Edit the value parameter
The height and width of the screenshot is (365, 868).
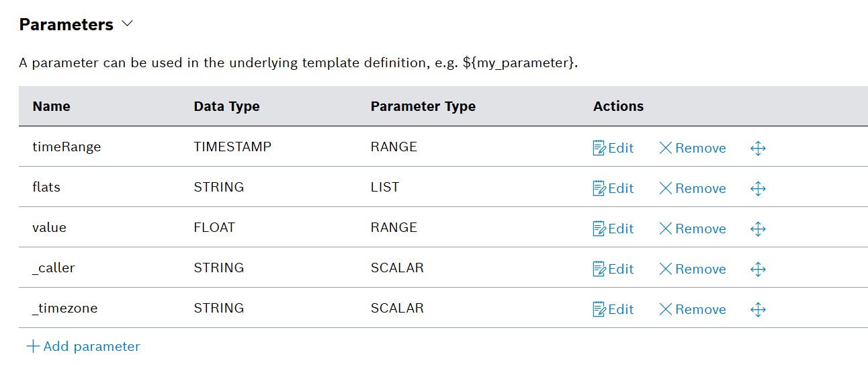[613, 229]
